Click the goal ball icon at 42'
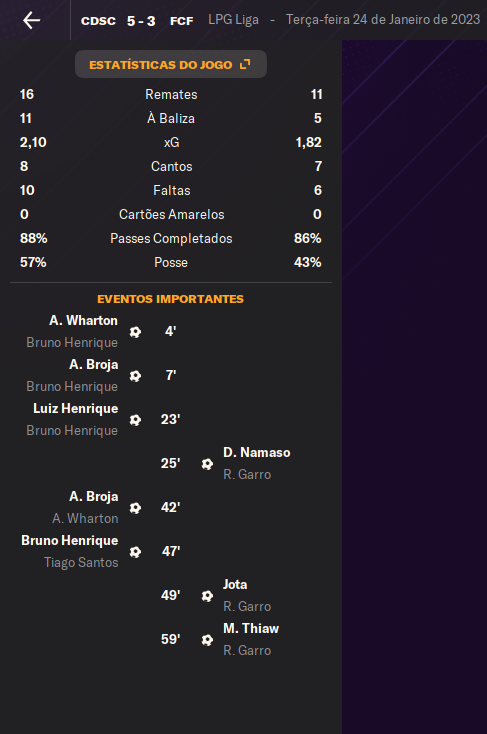Screen dimensions: 487x734 click(x=135, y=508)
